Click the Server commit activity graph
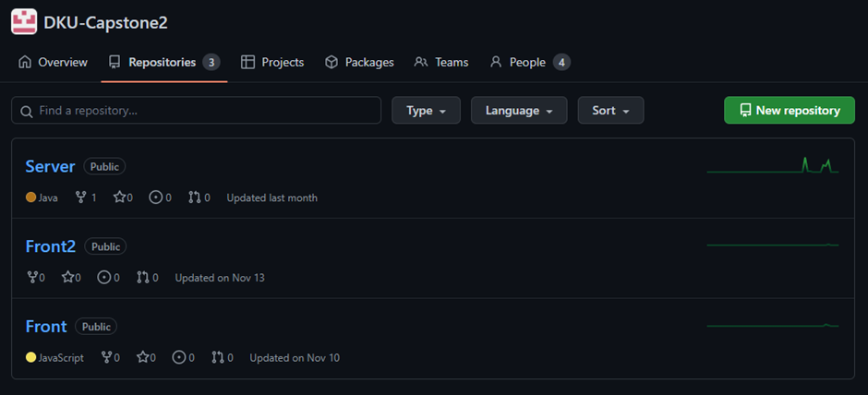The height and width of the screenshot is (395, 868). pyautogui.click(x=773, y=165)
